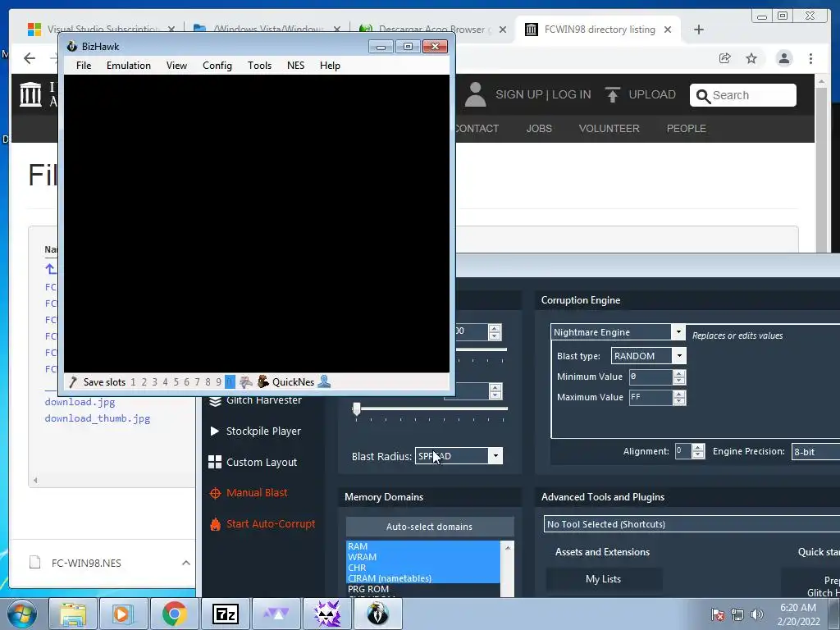Image resolution: width=840 pixels, height=630 pixels.
Task: Open the Windows Start menu
Action: (x=21, y=614)
